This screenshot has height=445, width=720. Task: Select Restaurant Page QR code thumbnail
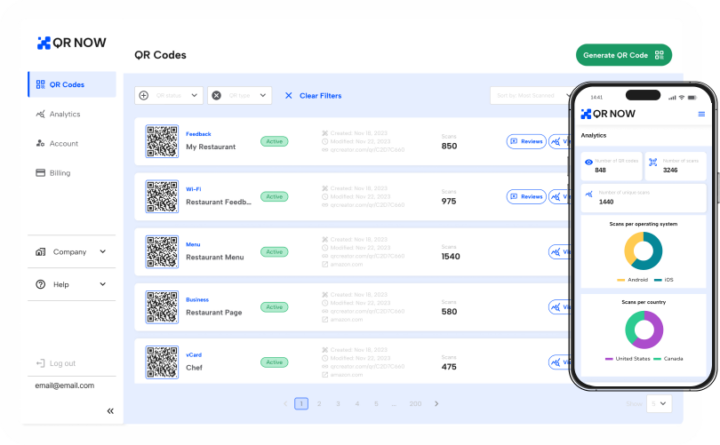[162, 307]
